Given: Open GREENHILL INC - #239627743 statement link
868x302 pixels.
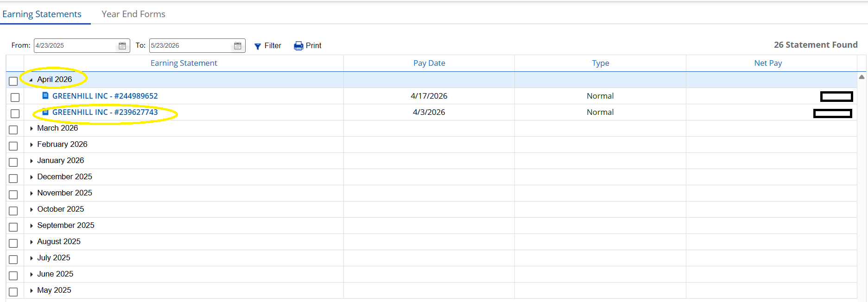Looking at the screenshot, I should click(x=105, y=112).
